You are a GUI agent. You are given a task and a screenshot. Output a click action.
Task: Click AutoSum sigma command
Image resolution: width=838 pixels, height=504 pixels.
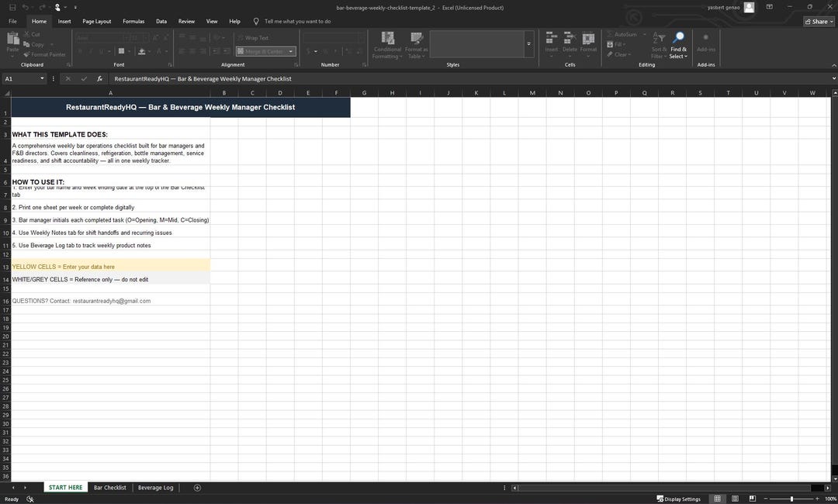click(622, 34)
